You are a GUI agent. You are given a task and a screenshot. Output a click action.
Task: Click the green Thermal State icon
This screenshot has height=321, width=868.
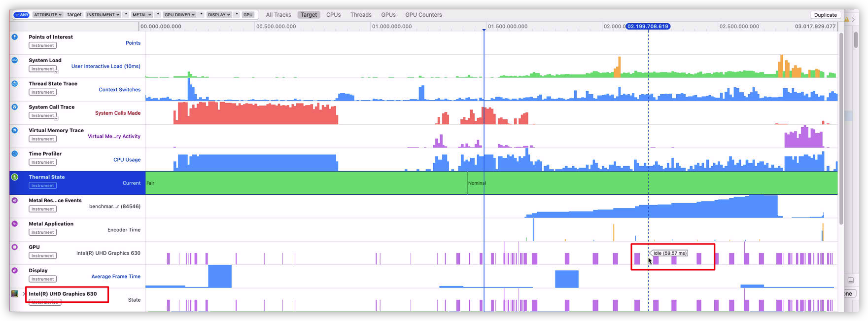[x=15, y=177]
